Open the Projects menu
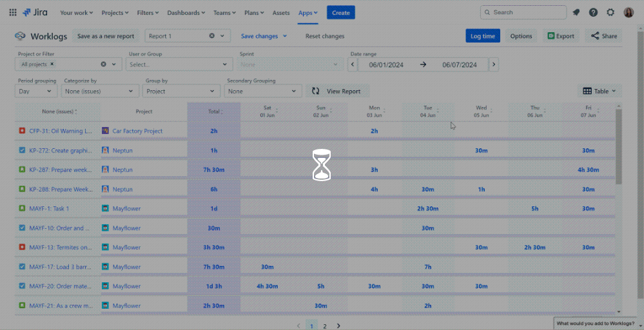 (x=115, y=13)
